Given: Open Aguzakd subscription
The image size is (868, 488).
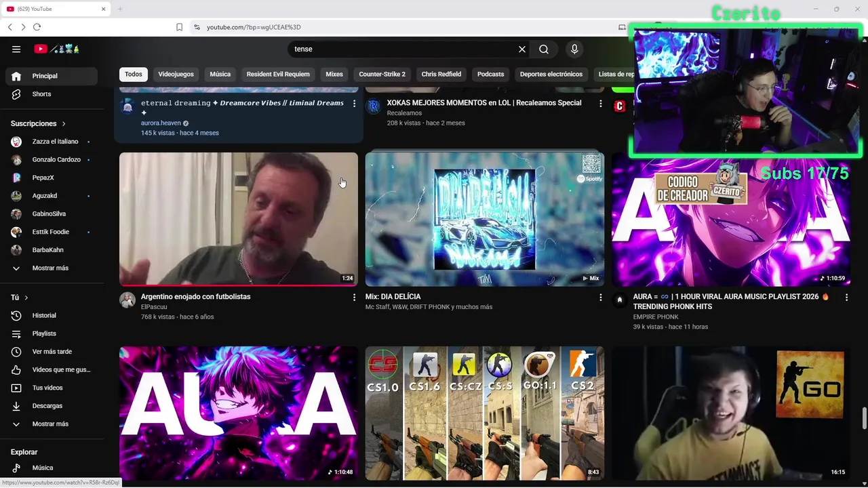Looking at the screenshot, I should 52,196.
